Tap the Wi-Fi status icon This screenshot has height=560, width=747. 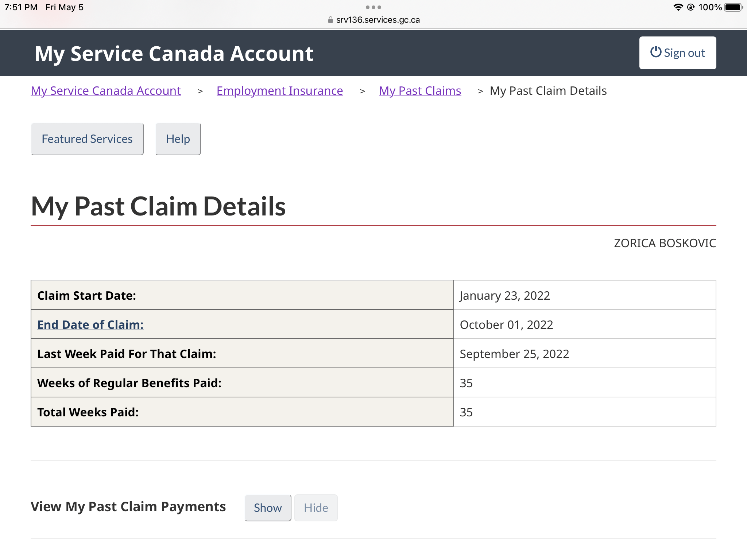678,7
